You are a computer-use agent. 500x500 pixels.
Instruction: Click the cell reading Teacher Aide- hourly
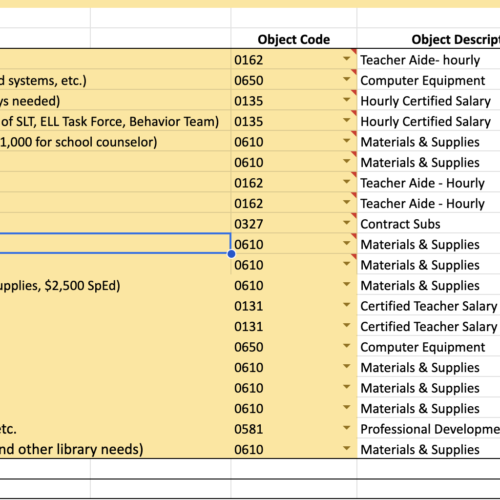pos(429,60)
